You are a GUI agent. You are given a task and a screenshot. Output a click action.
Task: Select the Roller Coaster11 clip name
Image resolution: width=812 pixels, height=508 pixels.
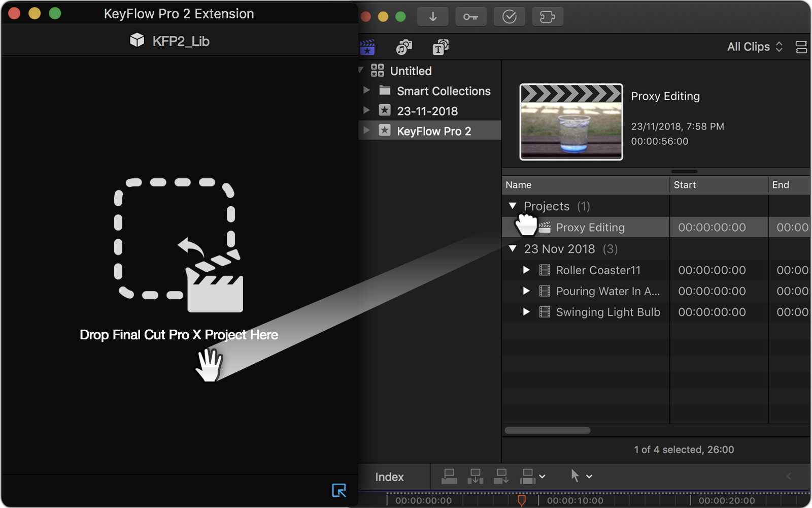click(598, 270)
